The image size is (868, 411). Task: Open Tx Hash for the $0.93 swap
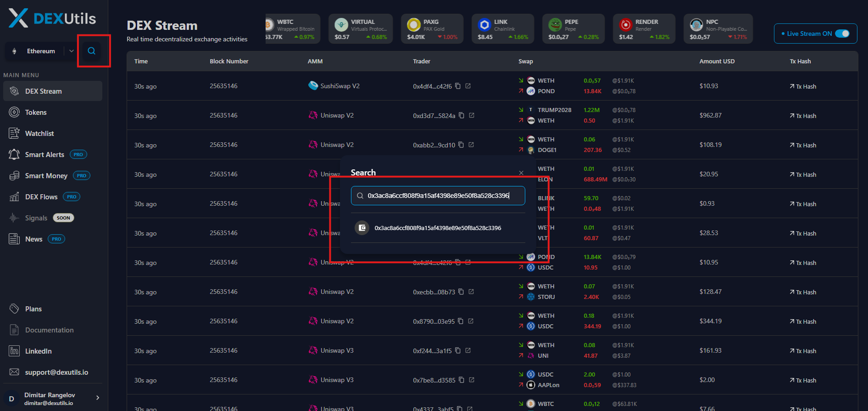click(803, 204)
